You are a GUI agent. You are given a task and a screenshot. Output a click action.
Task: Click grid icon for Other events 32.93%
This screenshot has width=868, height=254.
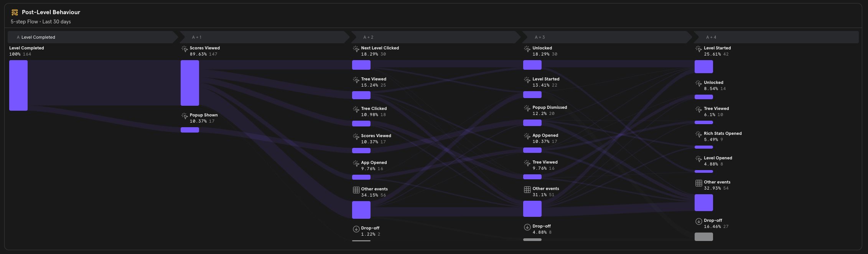[699, 183]
